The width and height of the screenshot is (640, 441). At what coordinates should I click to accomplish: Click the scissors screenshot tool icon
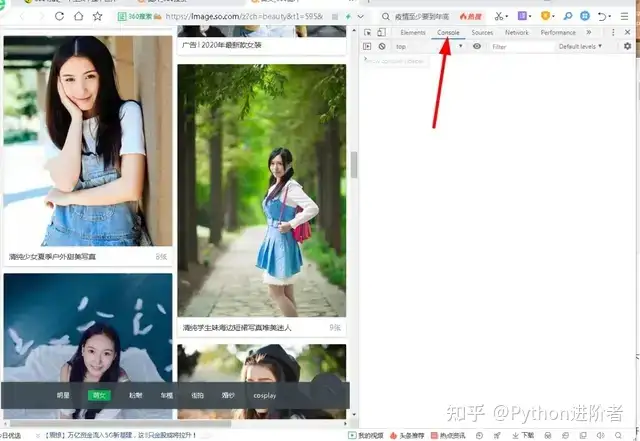[499, 16]
